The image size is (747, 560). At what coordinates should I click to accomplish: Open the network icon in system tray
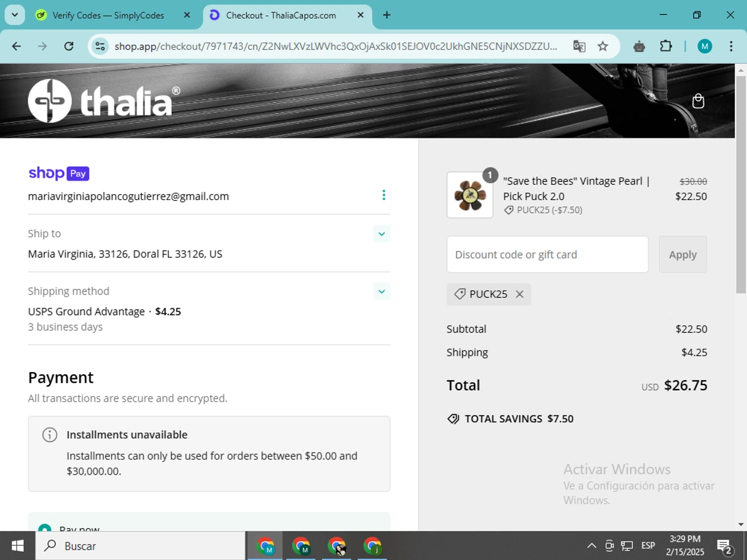(x=626, y=546)
